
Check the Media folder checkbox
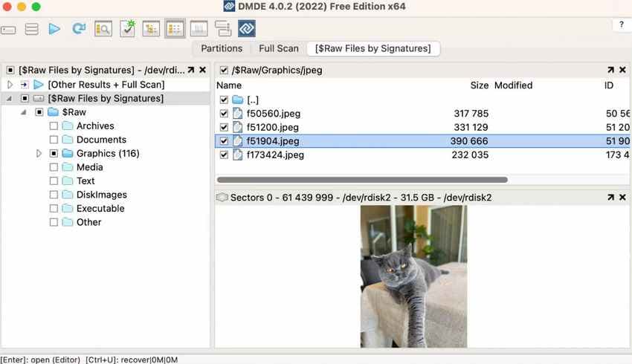coord(54,167)
